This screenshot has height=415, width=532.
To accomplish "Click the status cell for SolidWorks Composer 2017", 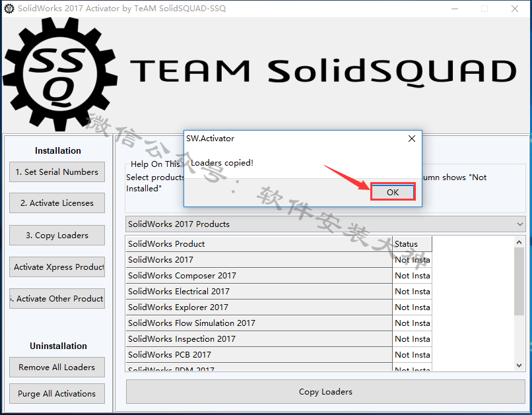I will pyautogui.click(x=413, y=276).
